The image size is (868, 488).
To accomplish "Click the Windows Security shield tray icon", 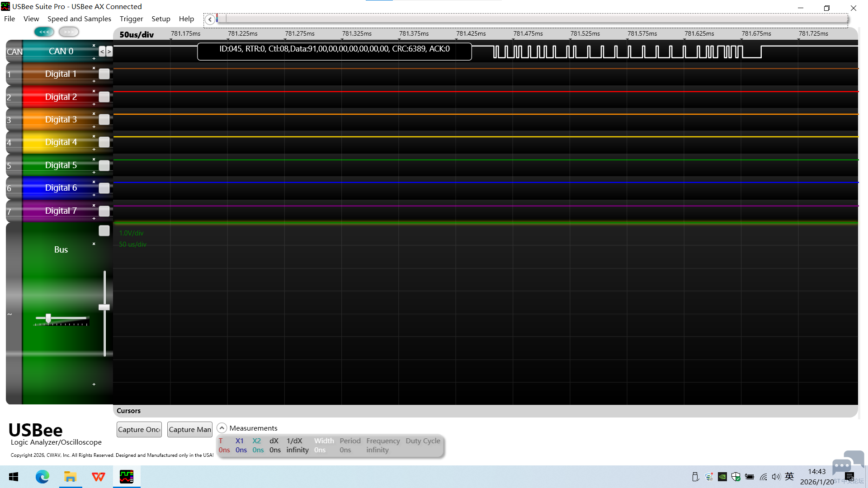I will pos(736,477).
